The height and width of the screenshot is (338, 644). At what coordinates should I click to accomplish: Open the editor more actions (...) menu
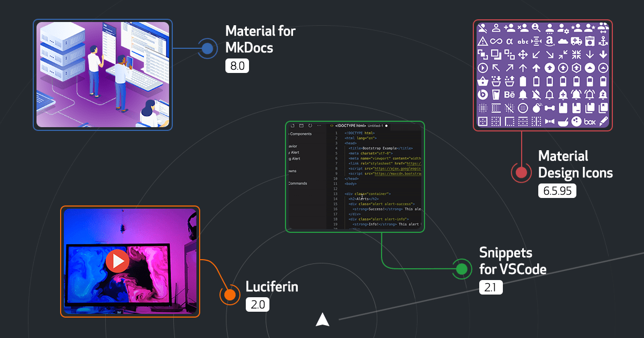[319, 126]
